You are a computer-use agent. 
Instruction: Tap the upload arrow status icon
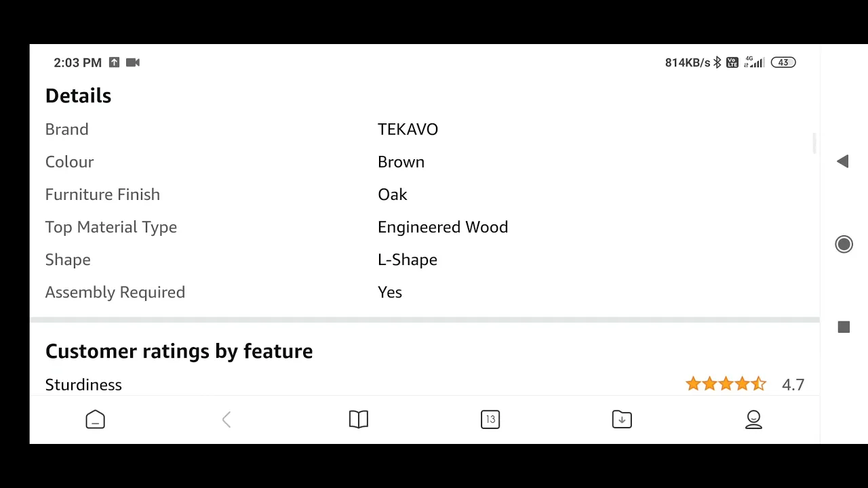[114, 62]
